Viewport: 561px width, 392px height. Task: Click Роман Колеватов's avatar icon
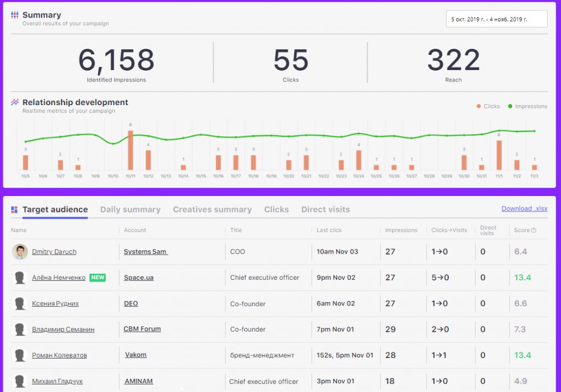pos(20,355)
